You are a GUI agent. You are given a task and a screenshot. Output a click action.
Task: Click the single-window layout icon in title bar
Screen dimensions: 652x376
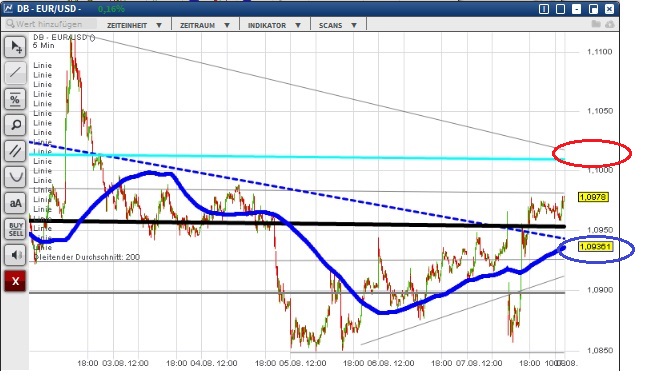[x=560, y=9]
